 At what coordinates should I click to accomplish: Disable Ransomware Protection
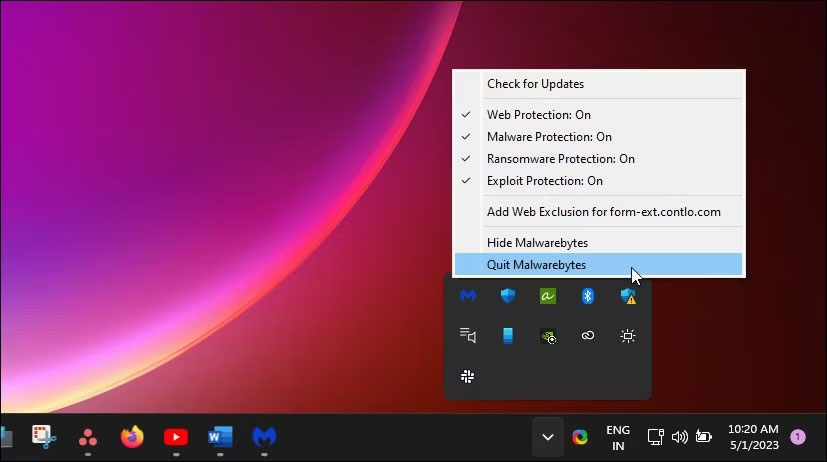tap(560, 159)
